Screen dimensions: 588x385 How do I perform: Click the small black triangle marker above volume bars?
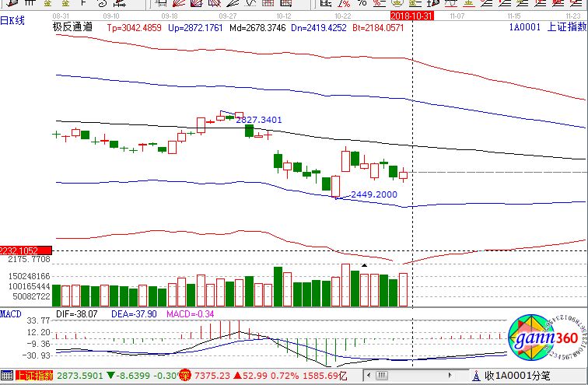coord(363,266)
